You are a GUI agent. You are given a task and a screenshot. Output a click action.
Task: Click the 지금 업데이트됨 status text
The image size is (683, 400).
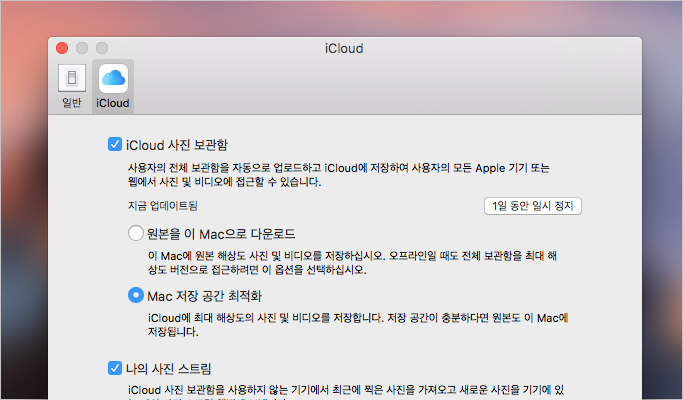(x=162, y=206)
